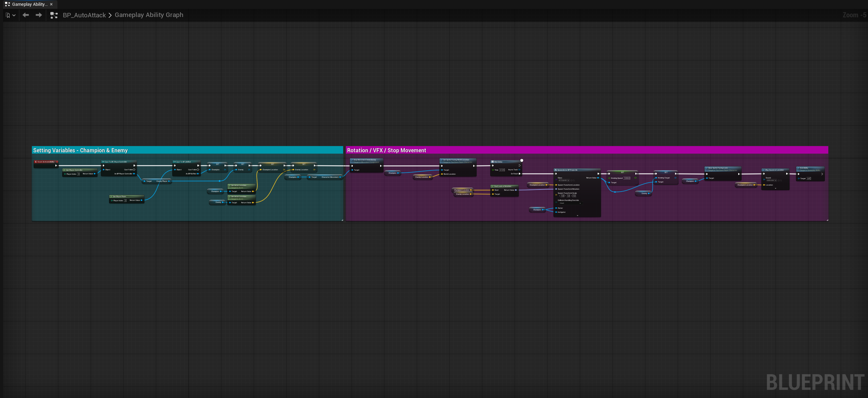Select Find Look at Rotation node header
The width and height of the screenshot is (868, 398).
pos(504,186)
